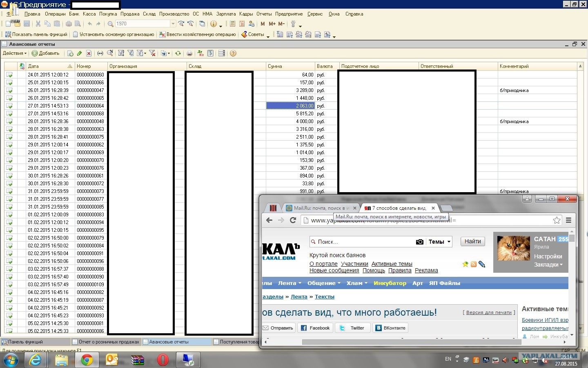Click the Дт/Кт postings icon

pyautogui.click(x=200, y=53)
